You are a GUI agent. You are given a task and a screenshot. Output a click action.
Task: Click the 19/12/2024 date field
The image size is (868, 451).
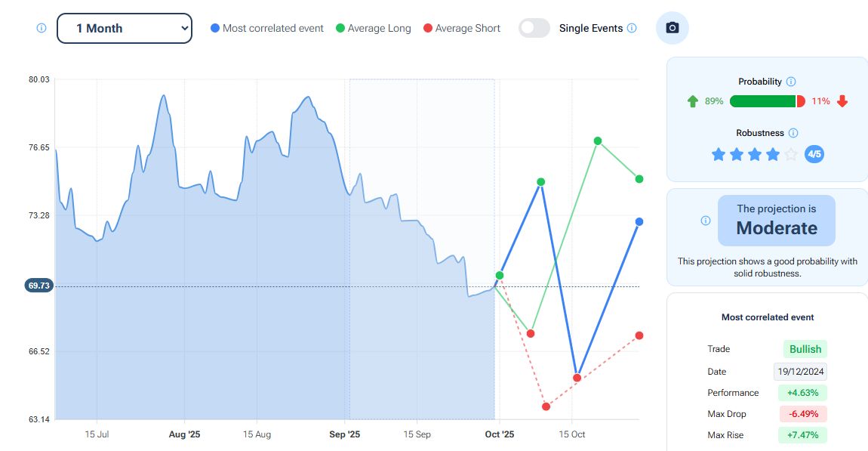point(800,371)
